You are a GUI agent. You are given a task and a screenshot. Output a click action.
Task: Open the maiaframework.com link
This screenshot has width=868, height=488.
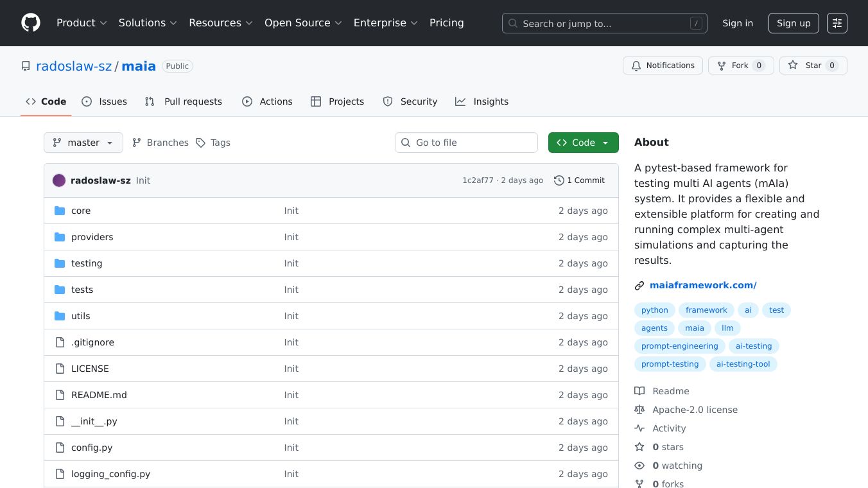point(703,285)
